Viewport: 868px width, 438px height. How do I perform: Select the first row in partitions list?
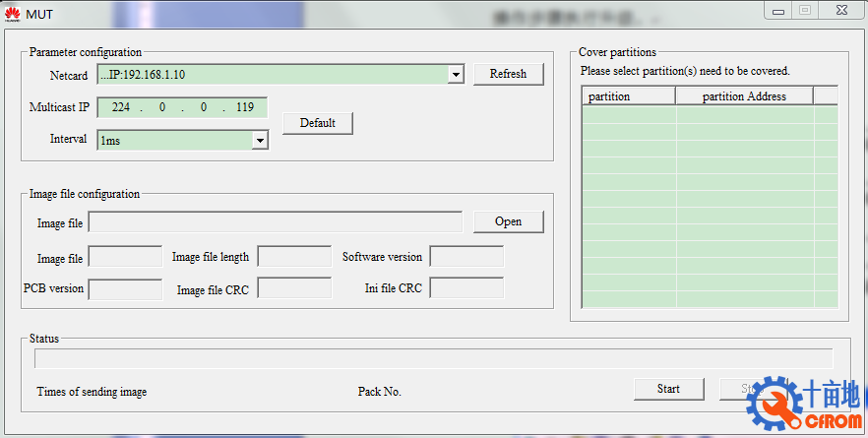709,114
